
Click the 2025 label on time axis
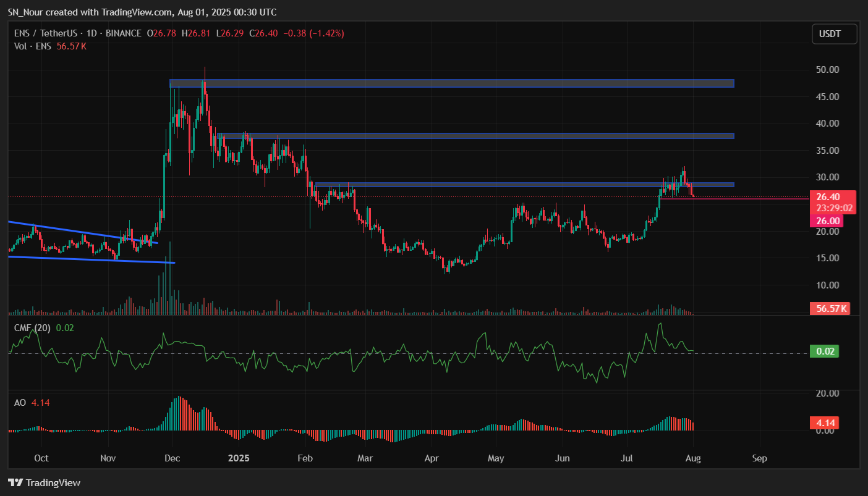coord(238,458)
